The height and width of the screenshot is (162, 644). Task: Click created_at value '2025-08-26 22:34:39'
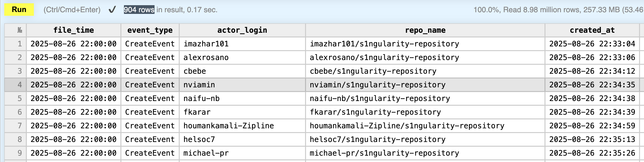pyautogui.click(x=592, y=112)
